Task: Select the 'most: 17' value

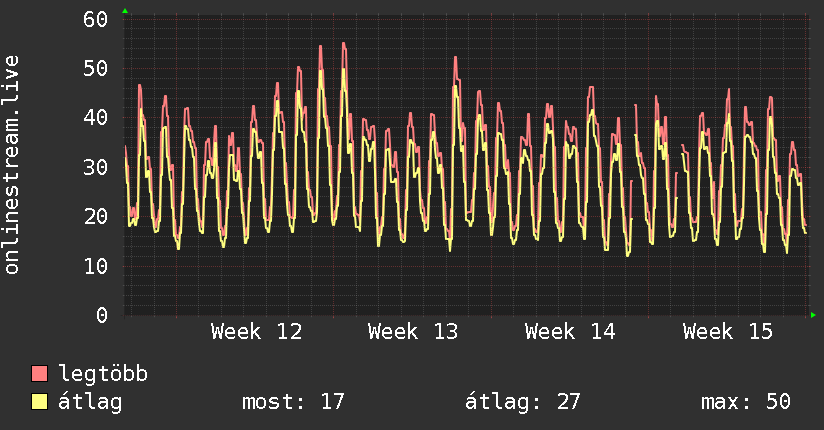Action: [293, 402]
